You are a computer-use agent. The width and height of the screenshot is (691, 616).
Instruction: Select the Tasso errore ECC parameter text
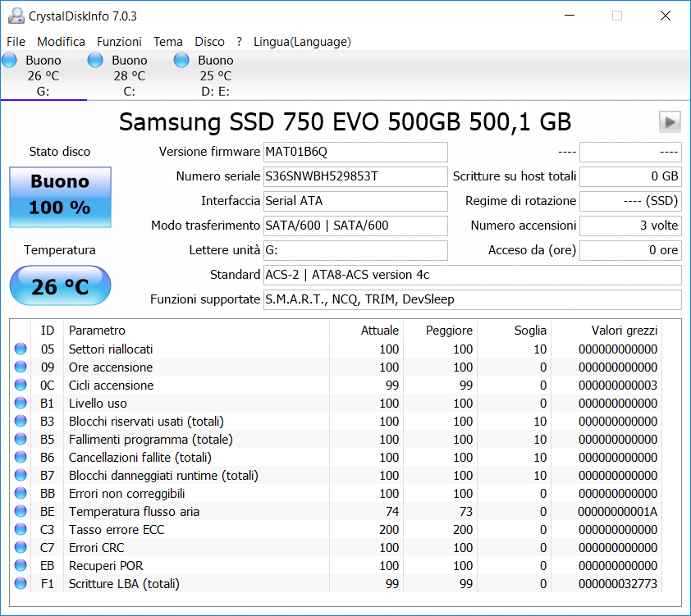coord(117,530)
